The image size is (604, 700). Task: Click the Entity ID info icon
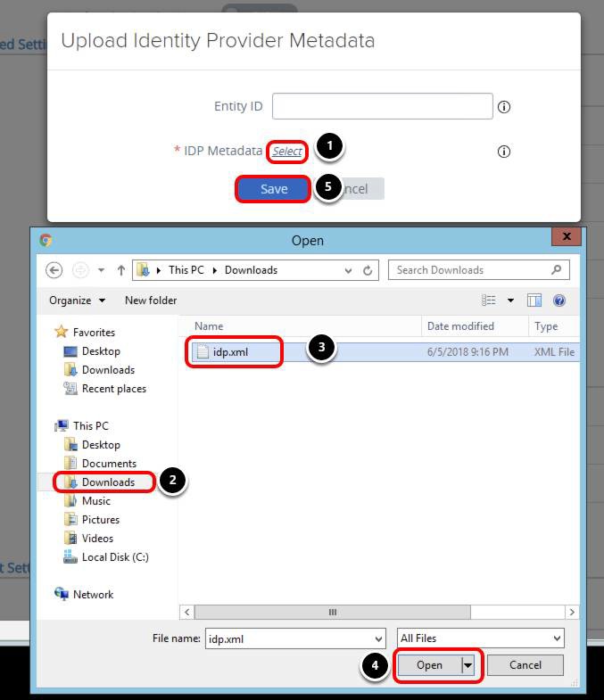pos(504,107)
